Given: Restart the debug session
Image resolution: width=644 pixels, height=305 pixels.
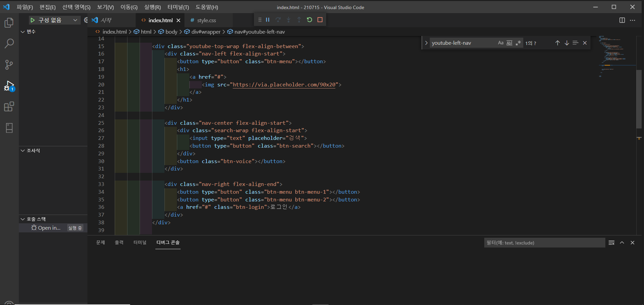Looking at the screenshot, I should pos(309,20).
